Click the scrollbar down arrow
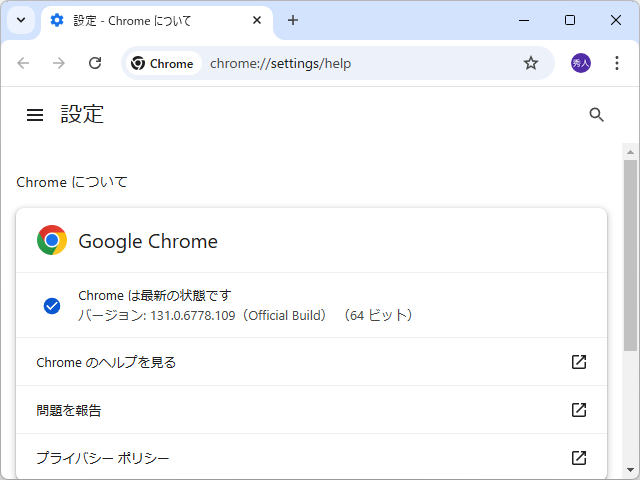The image size is (640, 480). pos(631,470)
